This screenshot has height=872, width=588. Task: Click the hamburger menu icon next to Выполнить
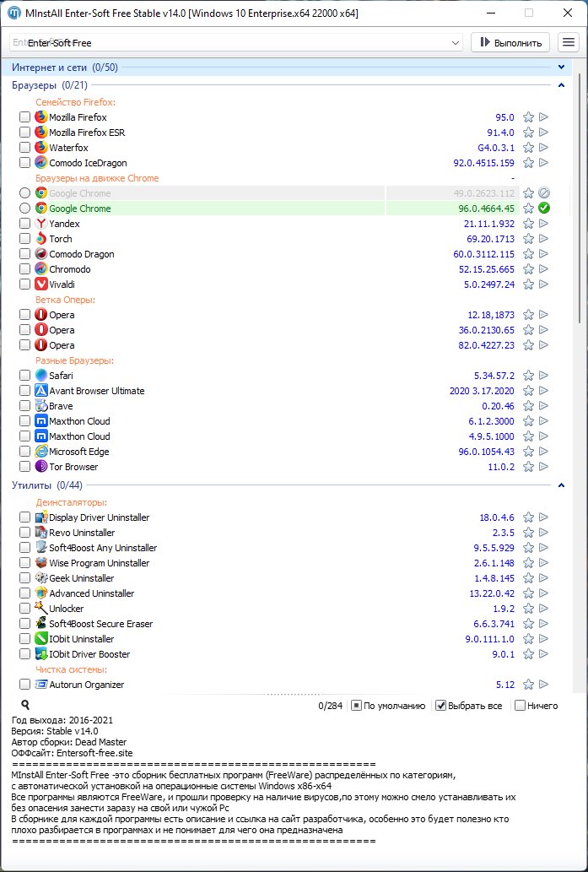568,42
